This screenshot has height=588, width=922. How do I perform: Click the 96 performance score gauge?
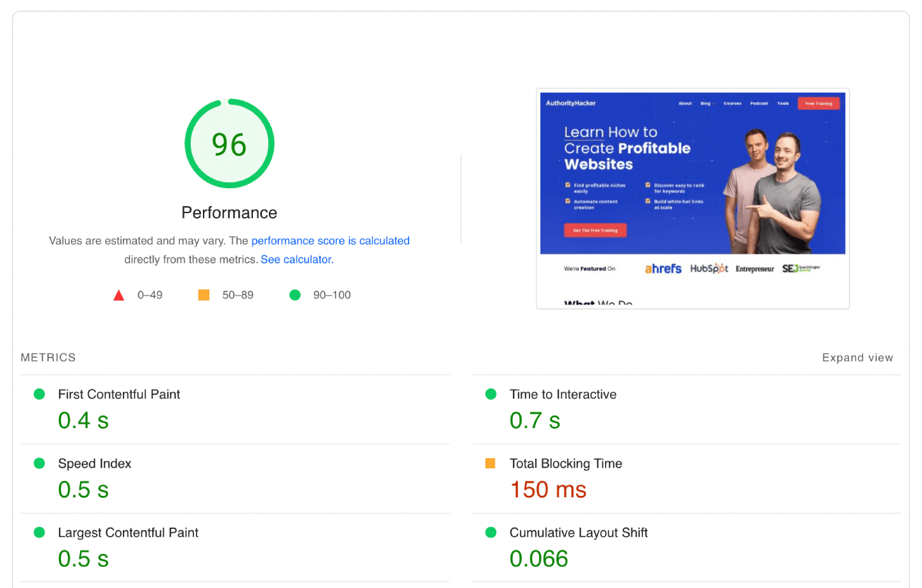pos(229,144)
